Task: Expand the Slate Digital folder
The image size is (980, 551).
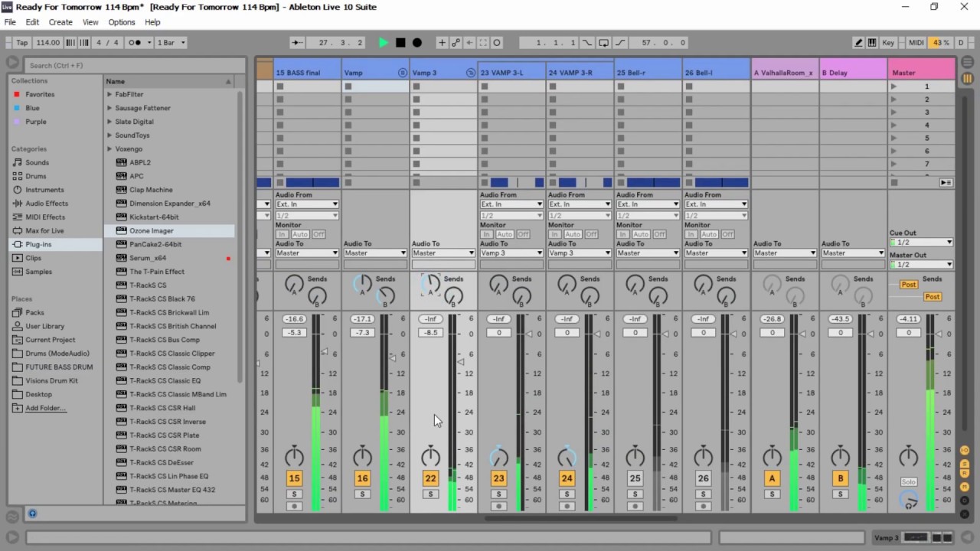Action: click(109, 122)
